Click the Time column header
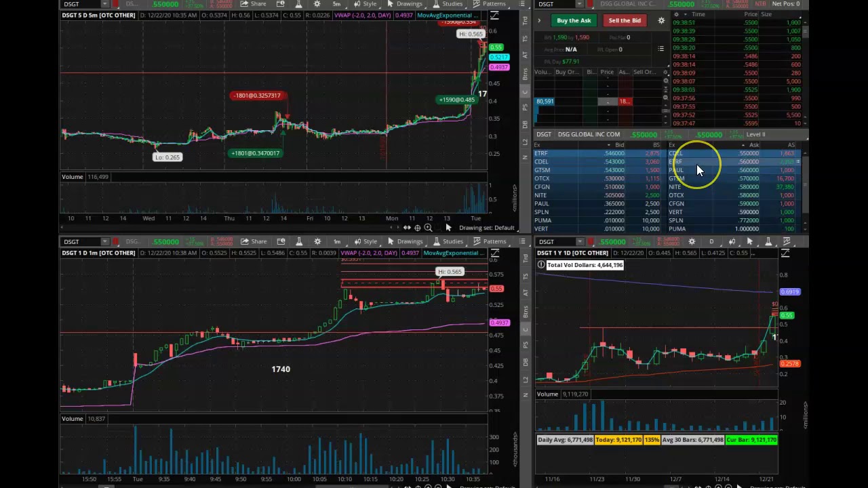 (x=698, y=14)
